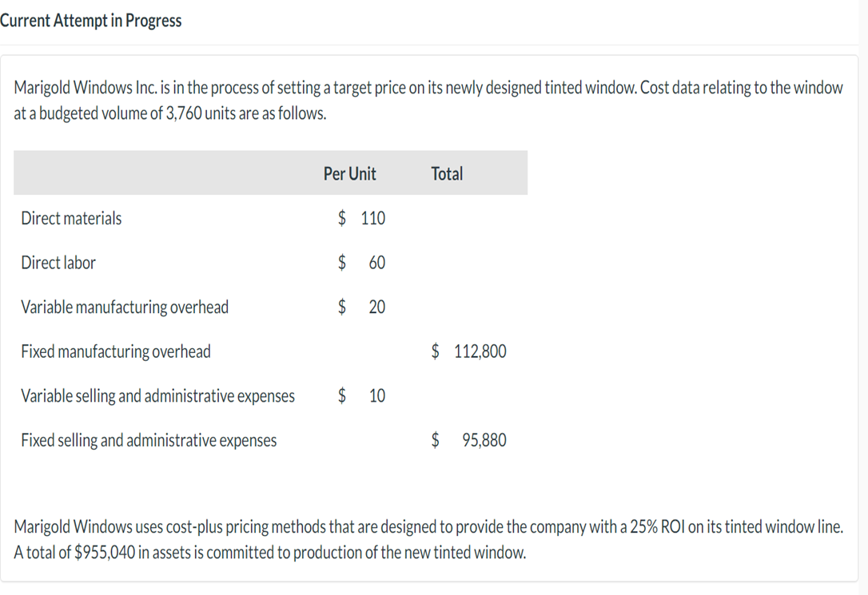Click the "Current Attempt in Progress" heading
Image resolution: width=868 pixels, height=595 pixels.
click(90, 21)
